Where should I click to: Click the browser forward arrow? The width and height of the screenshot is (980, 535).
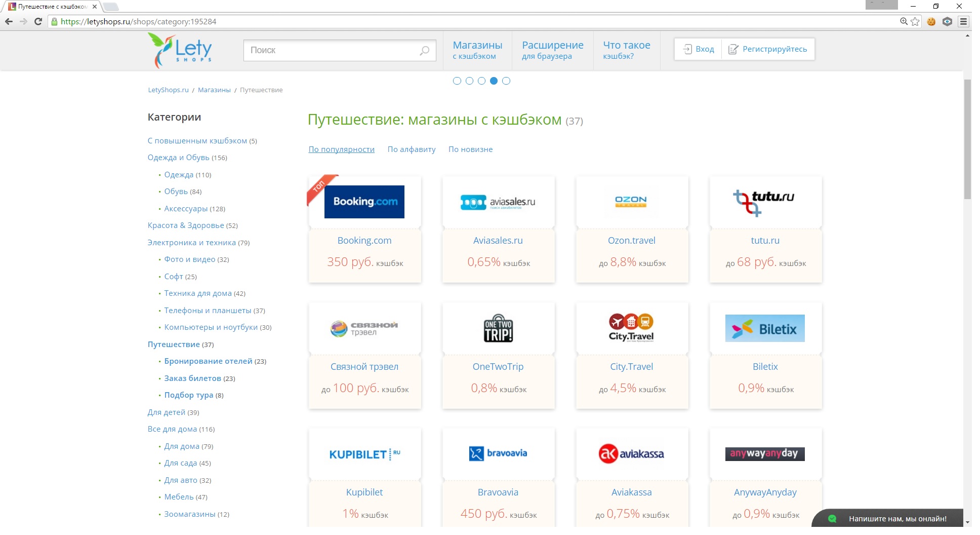pyautogui.click(x=23, y=21)
